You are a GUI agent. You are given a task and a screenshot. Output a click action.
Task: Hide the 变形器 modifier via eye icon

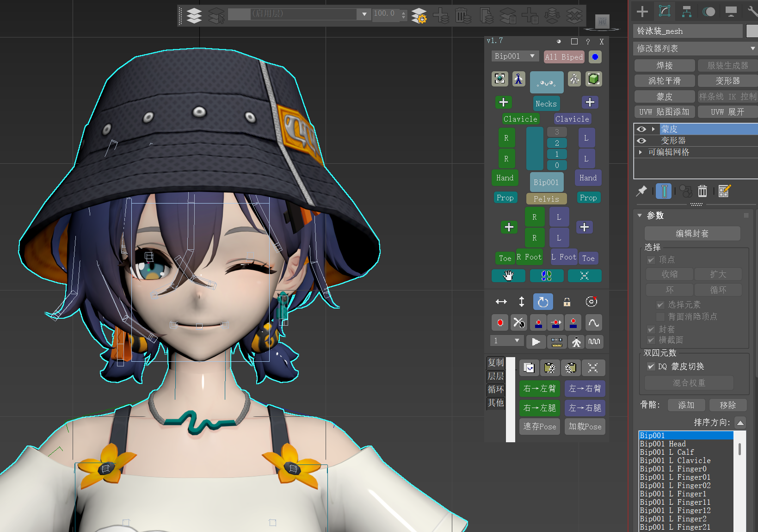[641, 141]
